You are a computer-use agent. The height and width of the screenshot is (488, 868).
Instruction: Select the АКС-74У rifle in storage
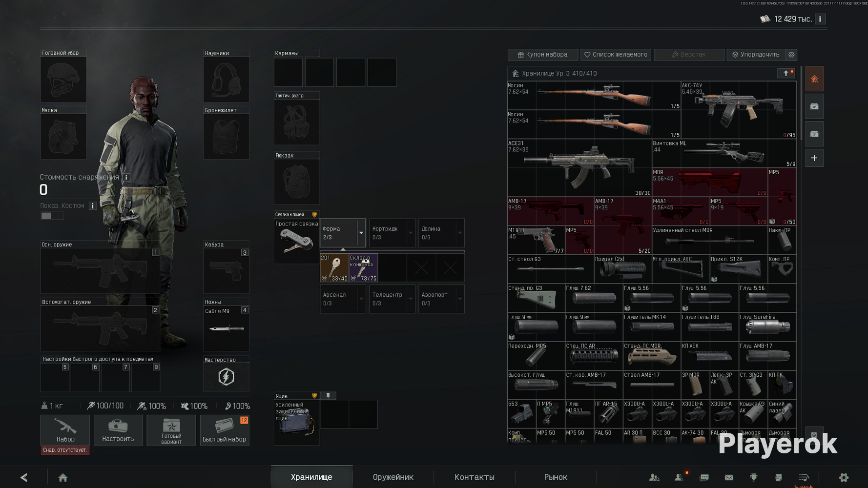[739, 110]
